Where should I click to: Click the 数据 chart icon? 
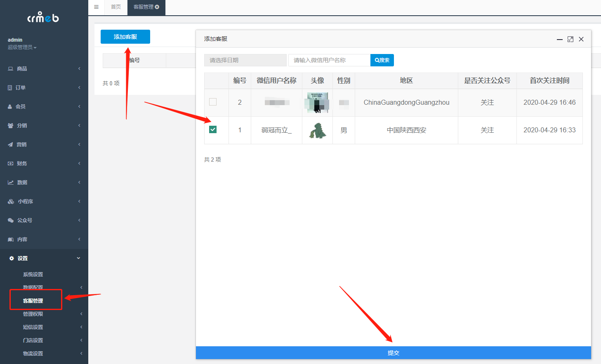(x=11, y=183)
